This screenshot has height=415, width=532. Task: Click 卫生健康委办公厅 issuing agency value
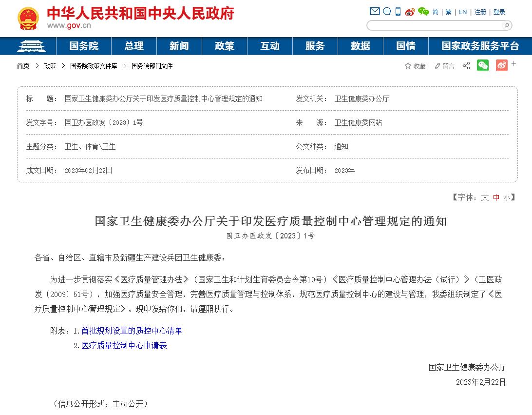[361, 99]
